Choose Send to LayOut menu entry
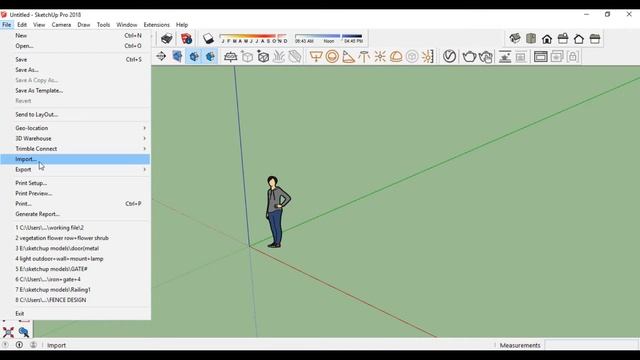The height and width of the screenshot is (360, 640). coord(75,115)
